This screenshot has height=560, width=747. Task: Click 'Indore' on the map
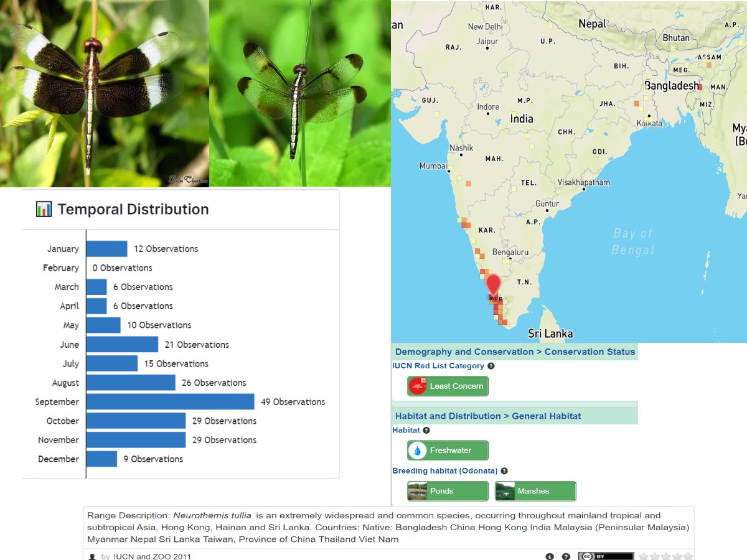[488, 107]
